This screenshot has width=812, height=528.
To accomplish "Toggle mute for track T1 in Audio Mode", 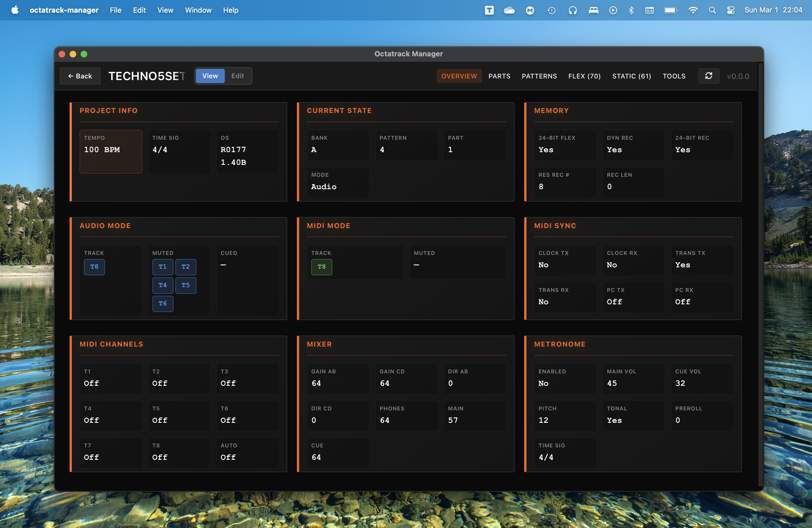I will (163, 267).
